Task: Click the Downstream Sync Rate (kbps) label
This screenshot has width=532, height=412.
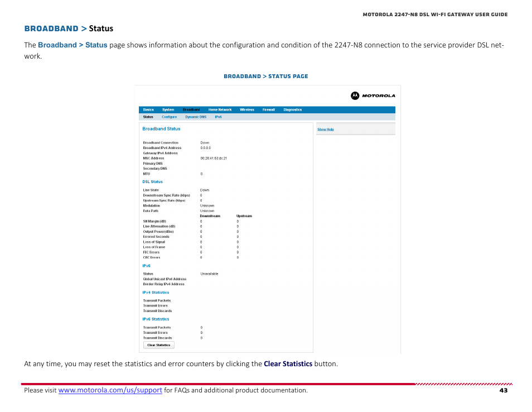Action: [x=166, y=195]
